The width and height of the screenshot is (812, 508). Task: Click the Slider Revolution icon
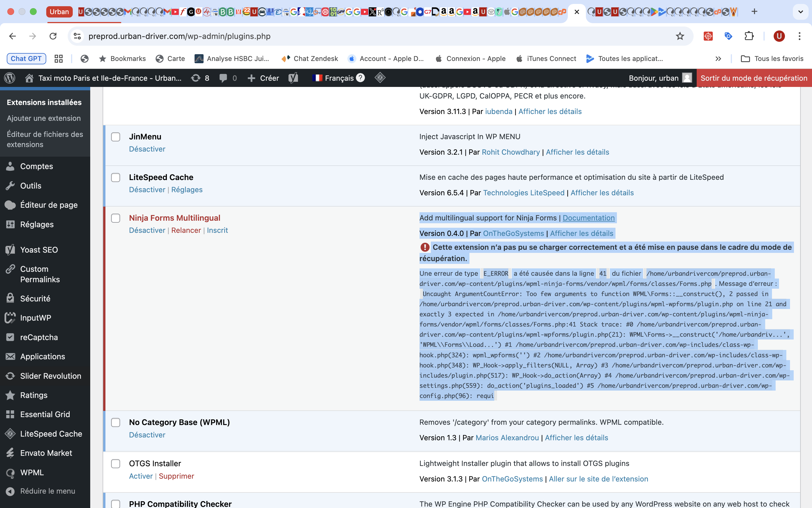[10, 376]
